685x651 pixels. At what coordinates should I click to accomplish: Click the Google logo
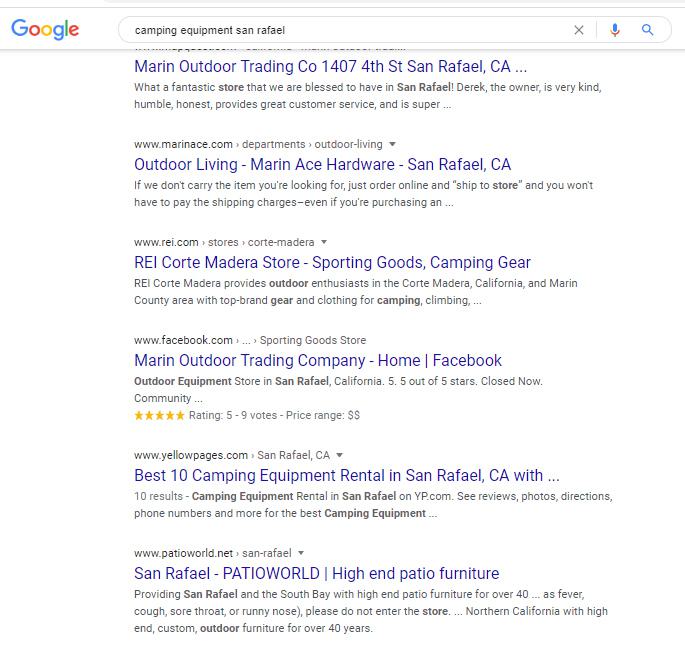[x=45, y=30]
